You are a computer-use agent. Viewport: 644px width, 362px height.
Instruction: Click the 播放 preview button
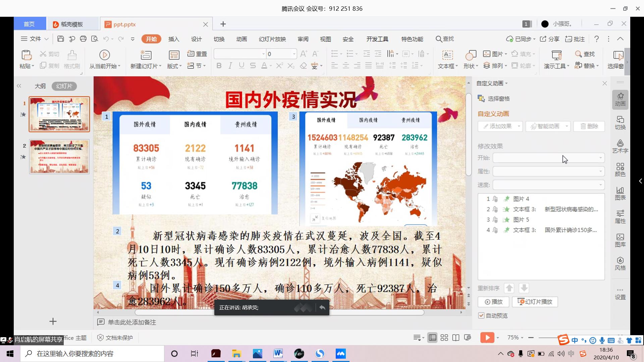[493, 302]
